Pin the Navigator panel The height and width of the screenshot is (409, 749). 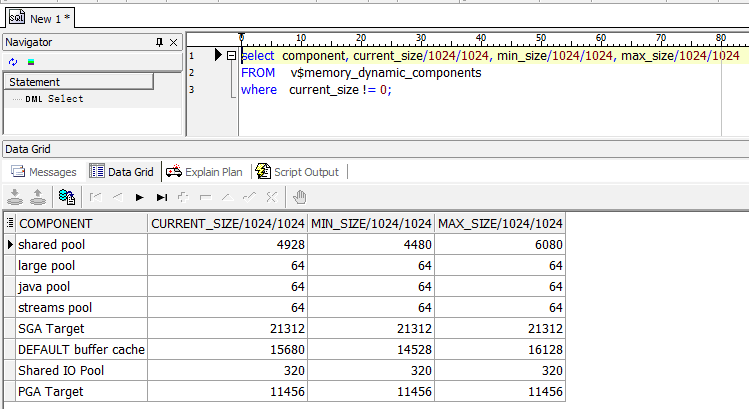[x=159, y=43]
